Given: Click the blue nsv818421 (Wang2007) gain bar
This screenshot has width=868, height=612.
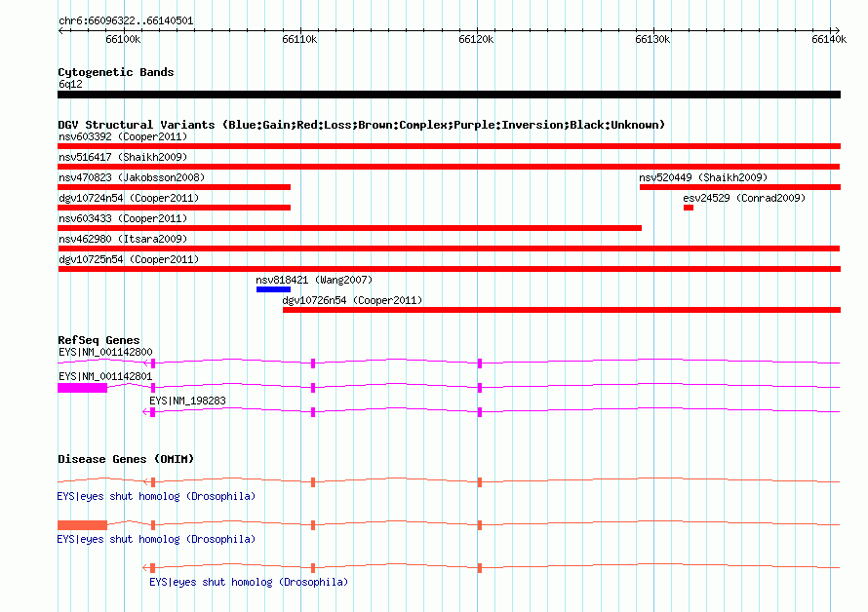Looking at the screenshot, I should pos(273,289).
